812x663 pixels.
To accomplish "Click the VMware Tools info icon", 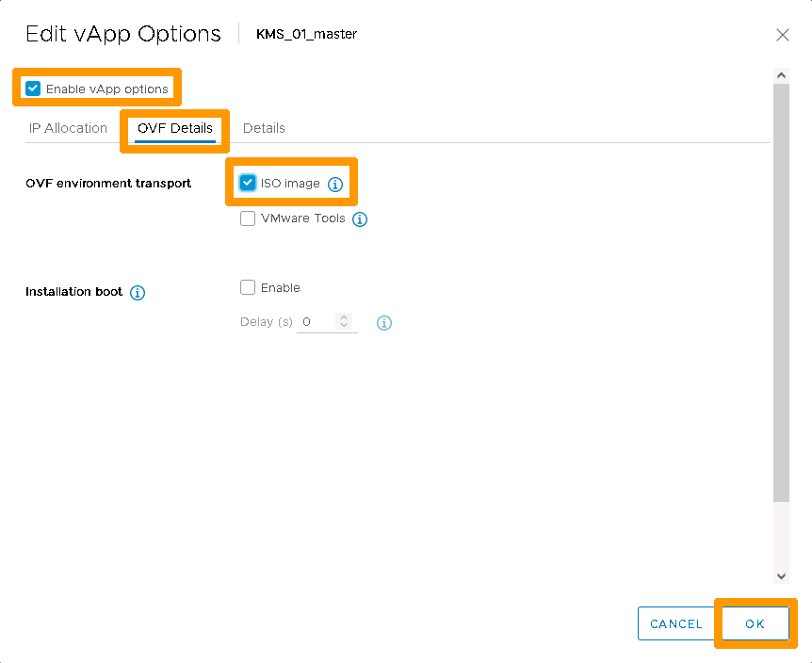I will click(359, 218).
